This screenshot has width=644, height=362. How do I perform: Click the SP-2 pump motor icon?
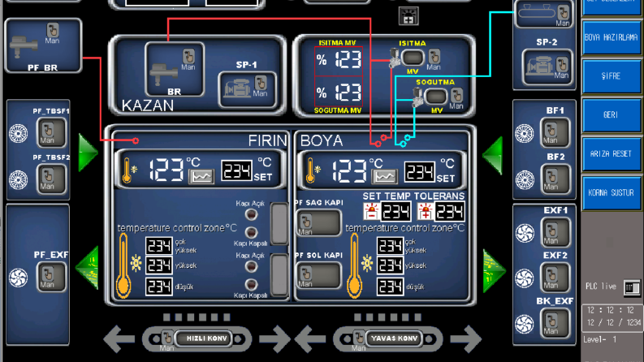[x=538, y=67]
